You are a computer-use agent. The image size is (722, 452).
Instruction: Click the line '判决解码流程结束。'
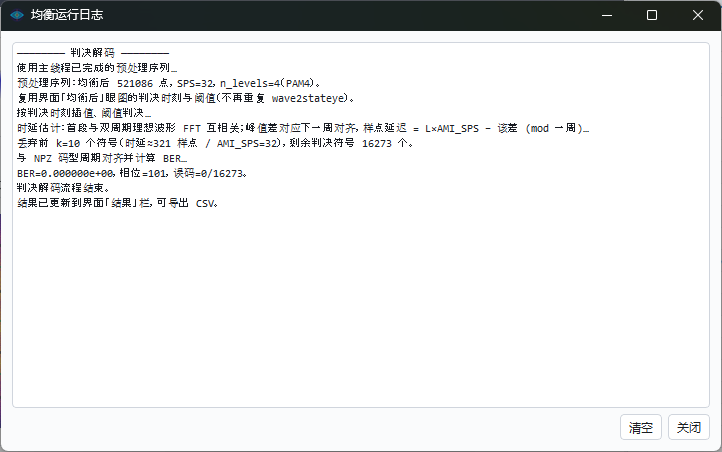63,188
